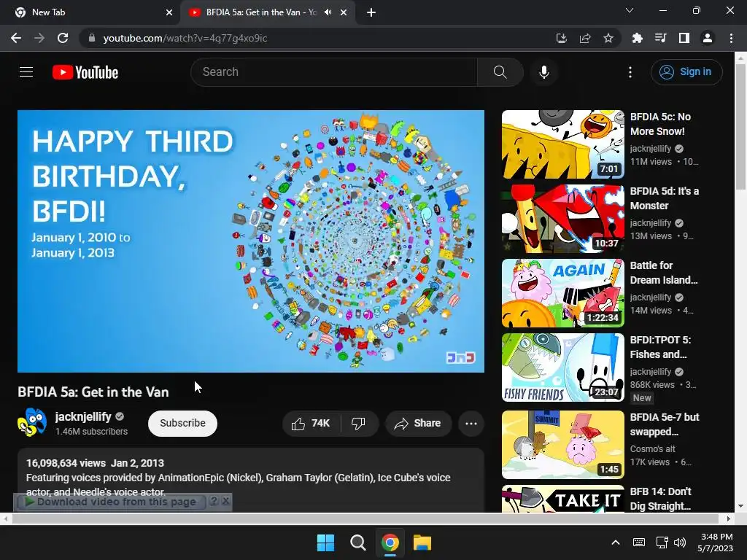The height and width of the screenshot is (560, 747).
Task: Sign in to YouTube
Action: point(686,72)
